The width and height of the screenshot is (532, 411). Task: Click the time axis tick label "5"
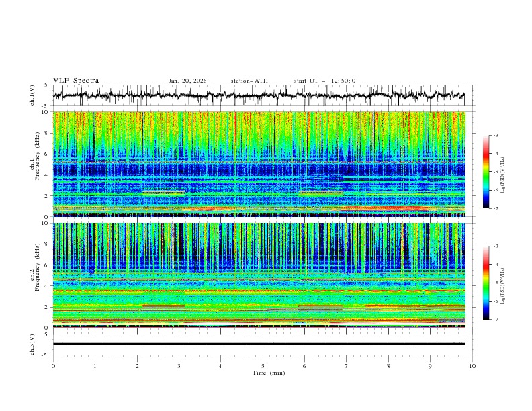tap(263, 366)
